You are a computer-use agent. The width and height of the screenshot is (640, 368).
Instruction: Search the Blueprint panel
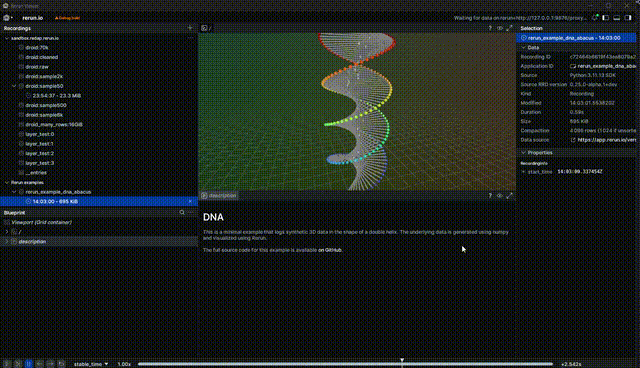coord(182,213)
